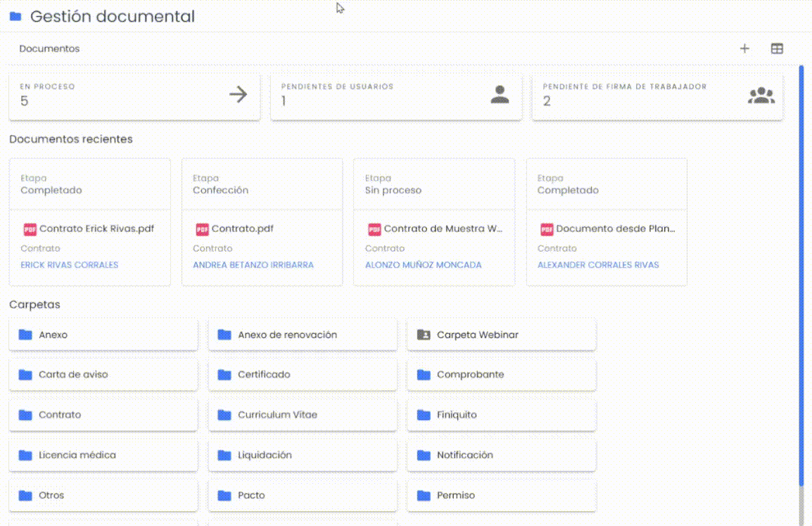
Task: Open the Comprobante folder
Action: tap(501, 374)
